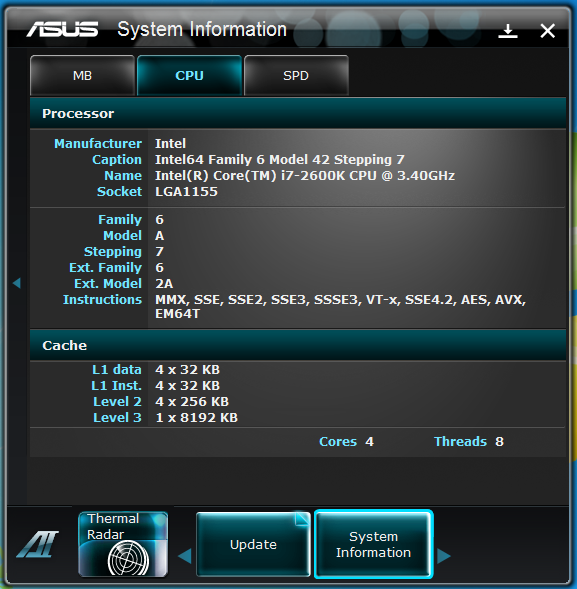Click the ASUS logo

(x=62, y=29)
